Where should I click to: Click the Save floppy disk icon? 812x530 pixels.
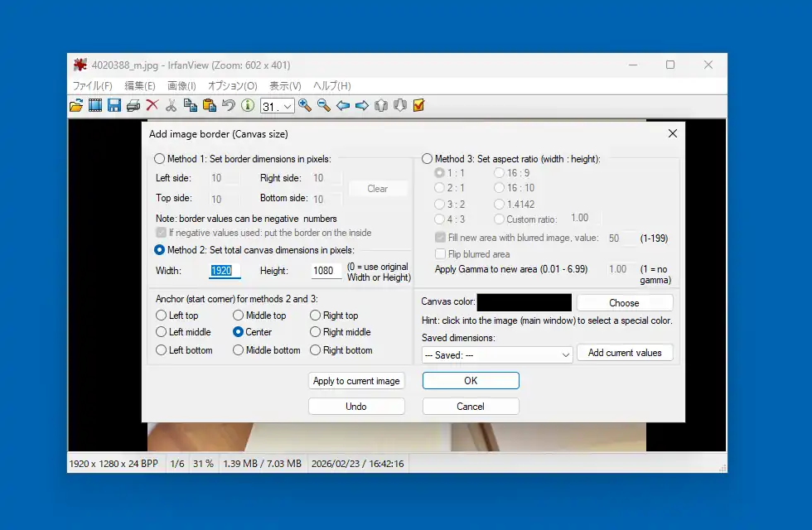coord(114,105)
